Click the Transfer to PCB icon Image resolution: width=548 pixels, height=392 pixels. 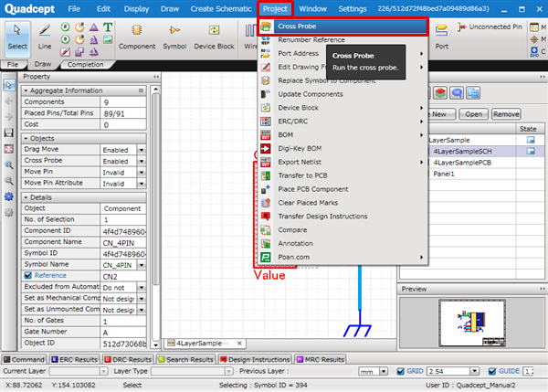tap(266, 175)
